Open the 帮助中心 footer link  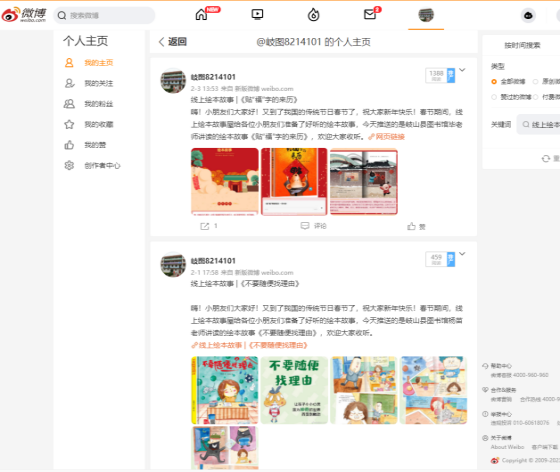501,366
